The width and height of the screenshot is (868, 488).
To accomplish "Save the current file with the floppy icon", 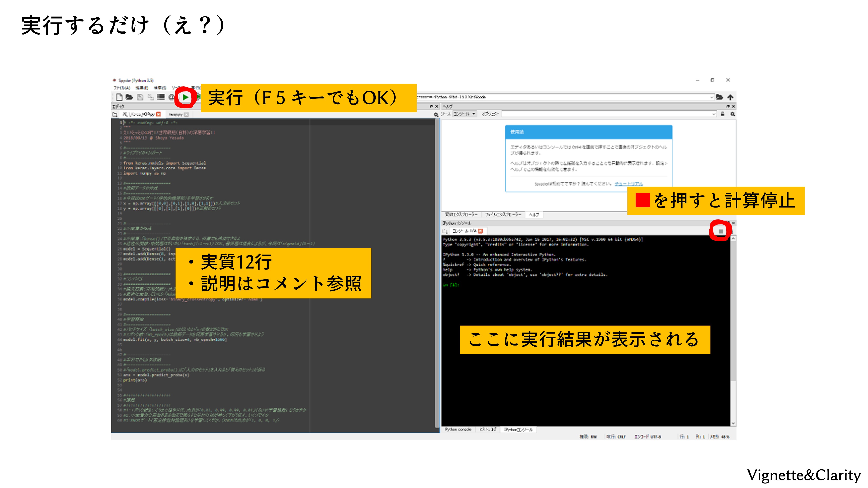I will point(140,97).
